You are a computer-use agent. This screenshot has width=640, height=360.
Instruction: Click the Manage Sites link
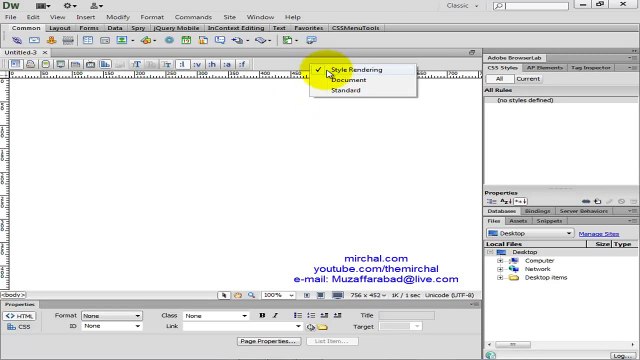point(599,234)
